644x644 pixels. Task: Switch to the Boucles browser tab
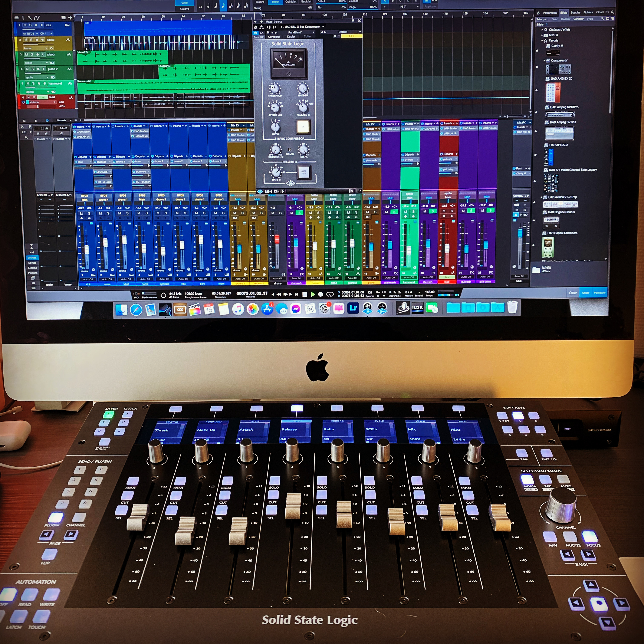click(x=575, y=12)
